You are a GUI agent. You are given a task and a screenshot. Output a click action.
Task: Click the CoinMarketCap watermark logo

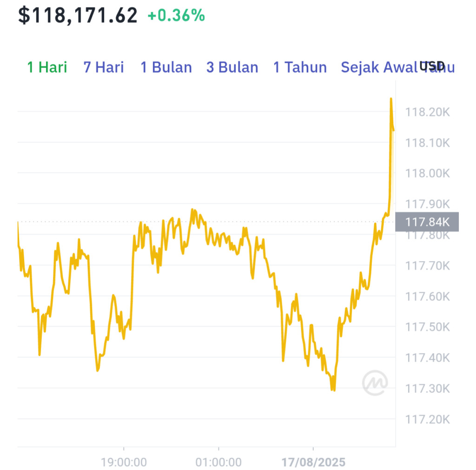pyautogui.click(x=375, y=383)
